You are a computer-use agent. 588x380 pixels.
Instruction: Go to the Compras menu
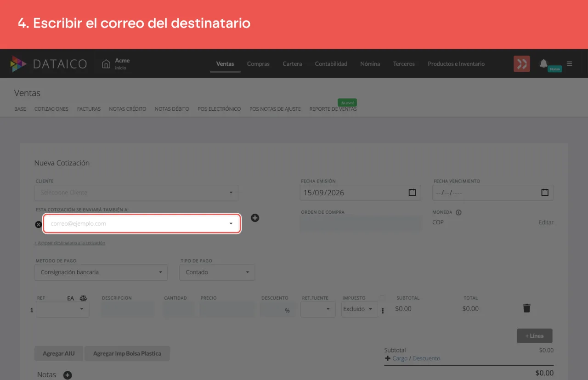click(258, 64)
